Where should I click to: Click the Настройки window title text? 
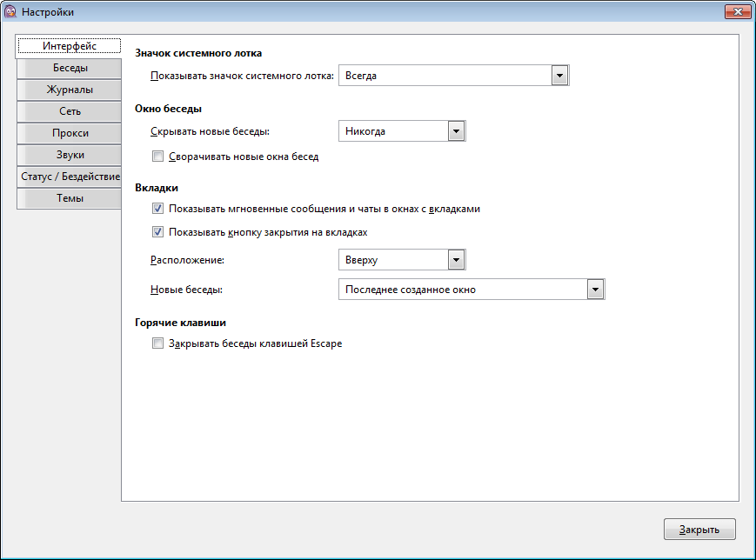click(x=48, y=12)
